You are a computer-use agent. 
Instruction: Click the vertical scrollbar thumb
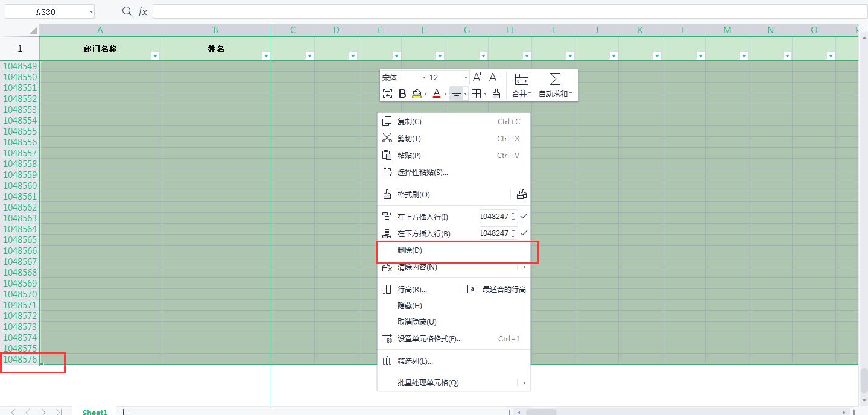(864, 380)
